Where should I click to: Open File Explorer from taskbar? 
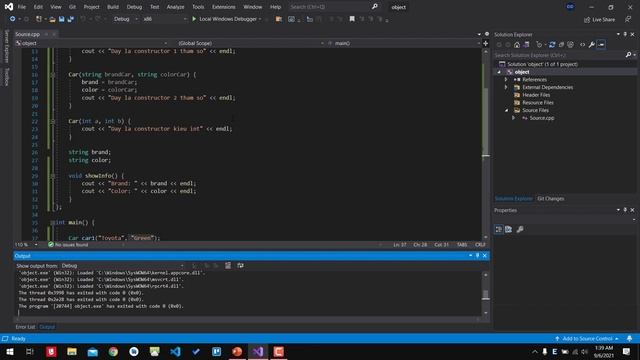[72, 351]
